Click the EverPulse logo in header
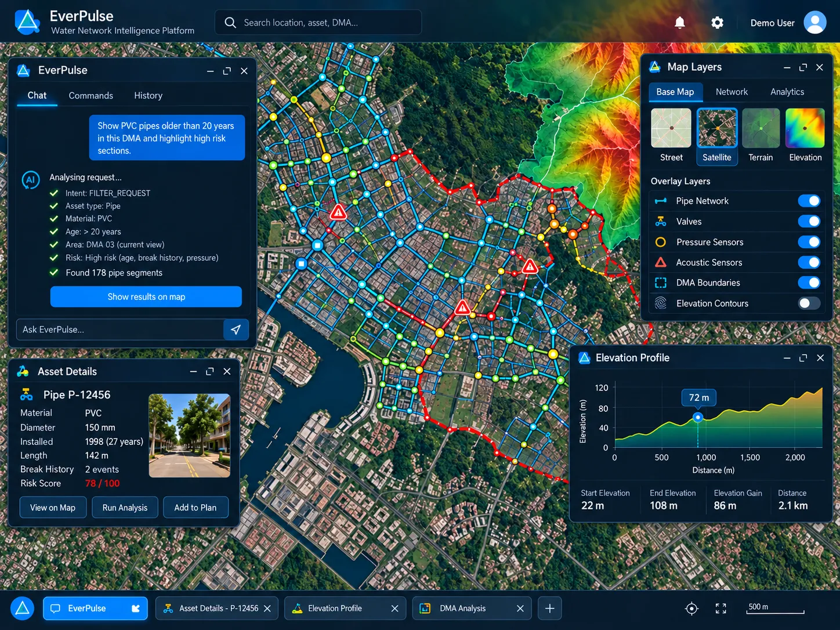Viewport: 840px width, 630px height. [x=27, y=22]
